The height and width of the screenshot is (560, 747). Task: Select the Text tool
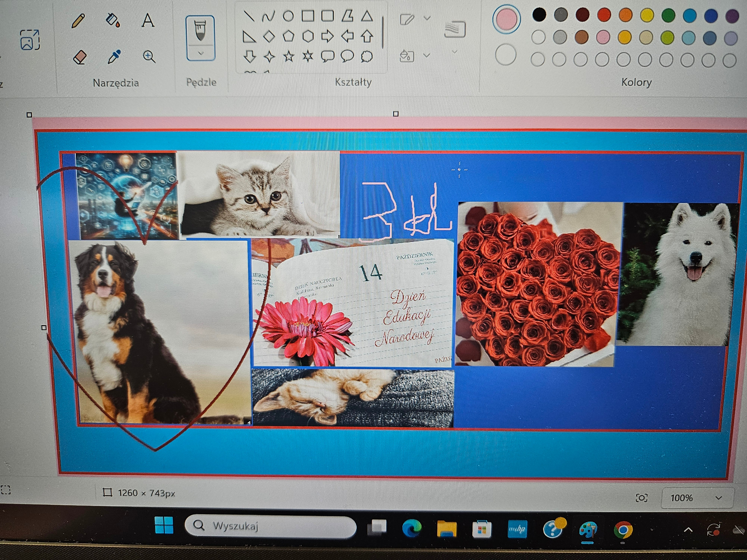pos(148,20)
